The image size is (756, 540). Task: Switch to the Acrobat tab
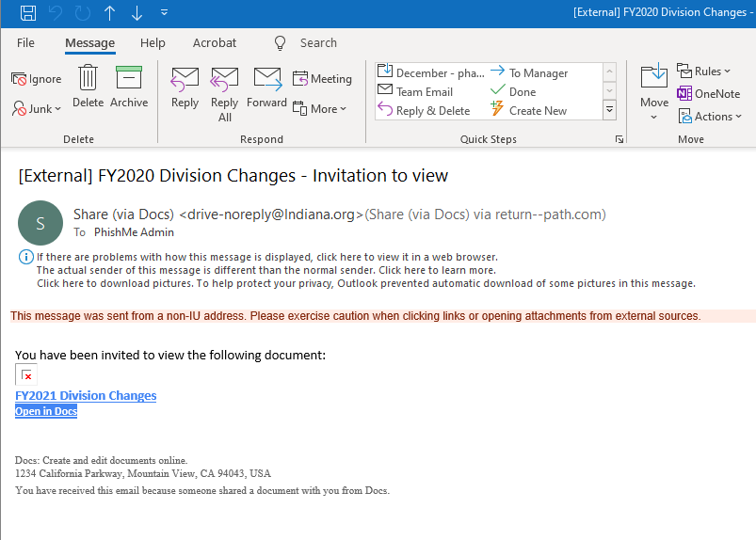(x=215, y=43)
